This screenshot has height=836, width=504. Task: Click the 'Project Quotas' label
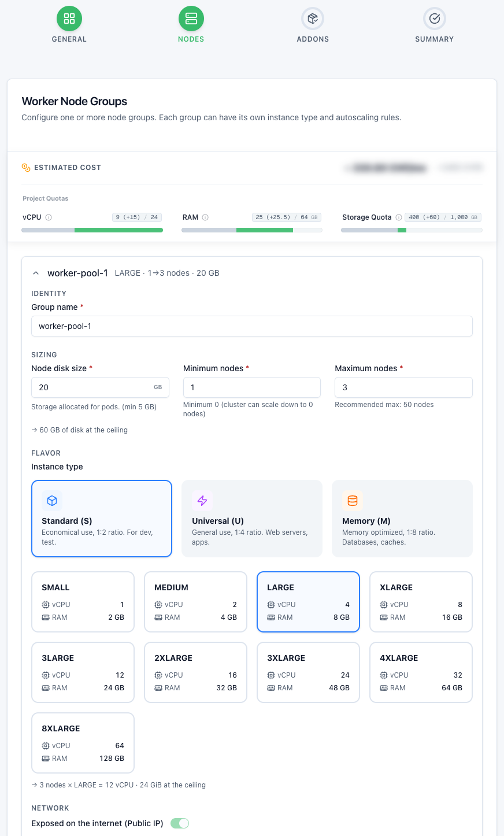[46, 198]
